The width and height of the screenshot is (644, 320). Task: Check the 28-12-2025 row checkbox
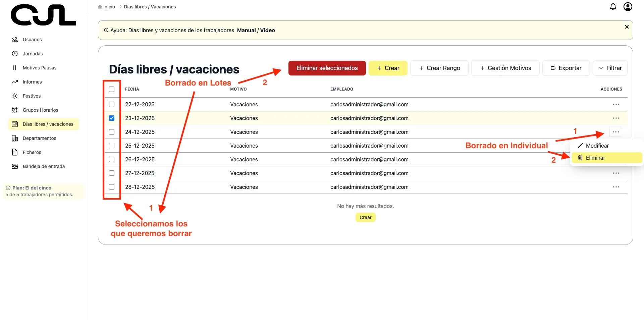tap(112, 187)
